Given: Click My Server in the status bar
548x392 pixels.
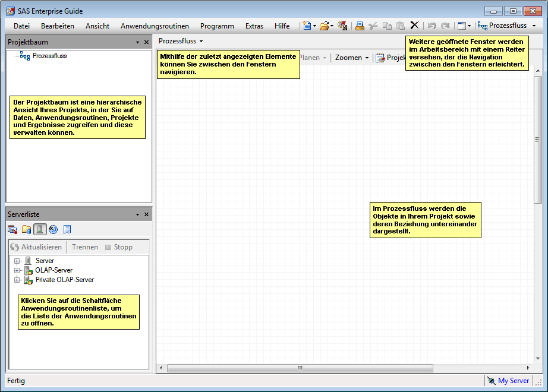Looking at the screenshot, I should click(512, 381).
